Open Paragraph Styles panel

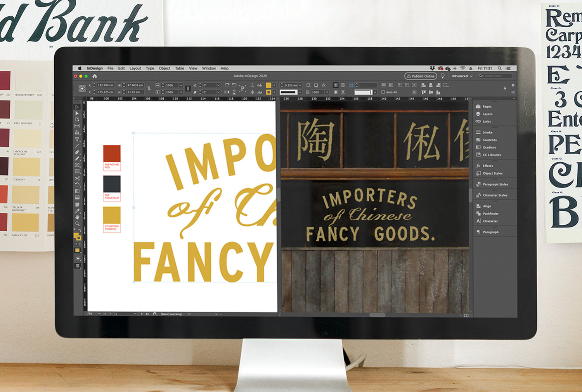(495, 184)
